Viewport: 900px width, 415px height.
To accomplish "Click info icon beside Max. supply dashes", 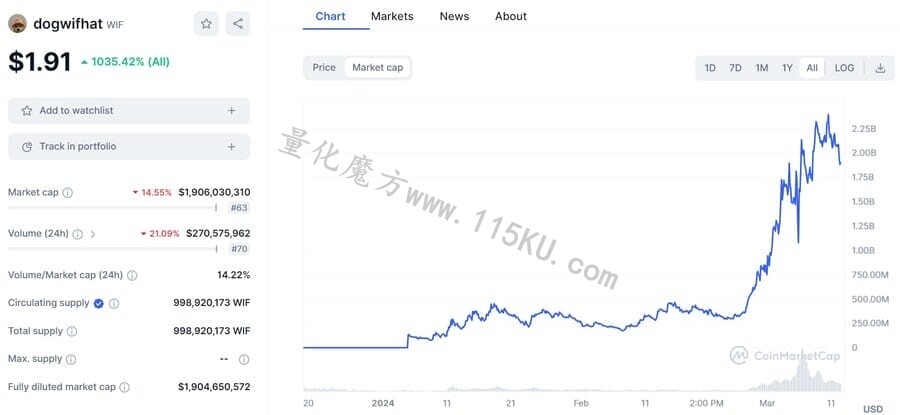I will tap(244, 359).
